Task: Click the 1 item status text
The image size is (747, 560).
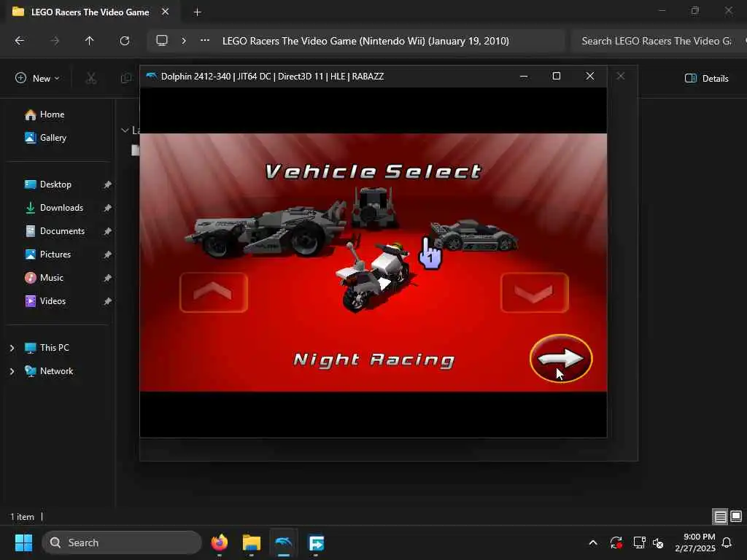Action: pyautogui.click(x=23, y=517)
